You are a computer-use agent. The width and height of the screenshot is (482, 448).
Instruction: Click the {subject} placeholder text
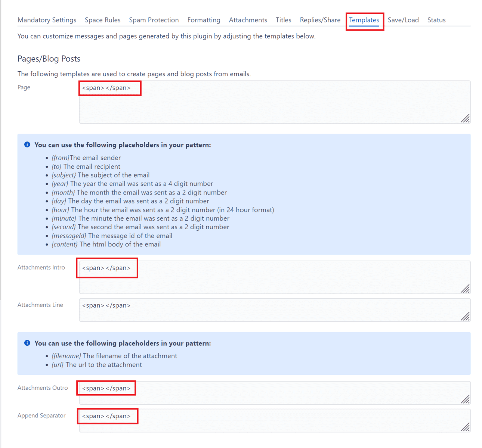[64, 175]
